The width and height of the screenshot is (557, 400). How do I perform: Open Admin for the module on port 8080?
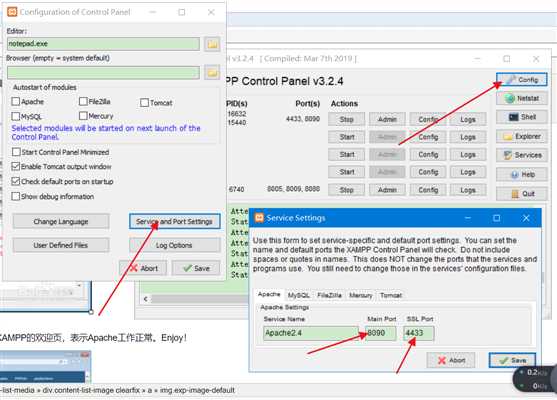pos(387,190)
